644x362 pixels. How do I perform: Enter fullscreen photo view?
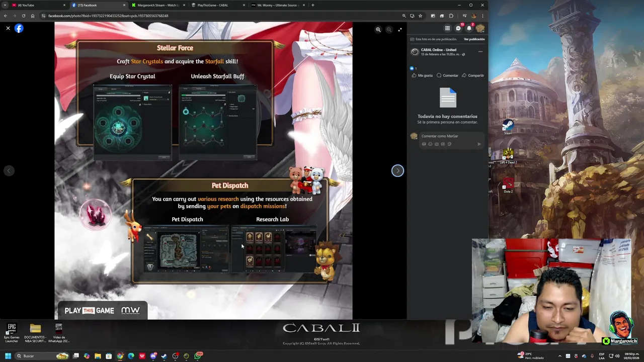click(x=400, y=30)
